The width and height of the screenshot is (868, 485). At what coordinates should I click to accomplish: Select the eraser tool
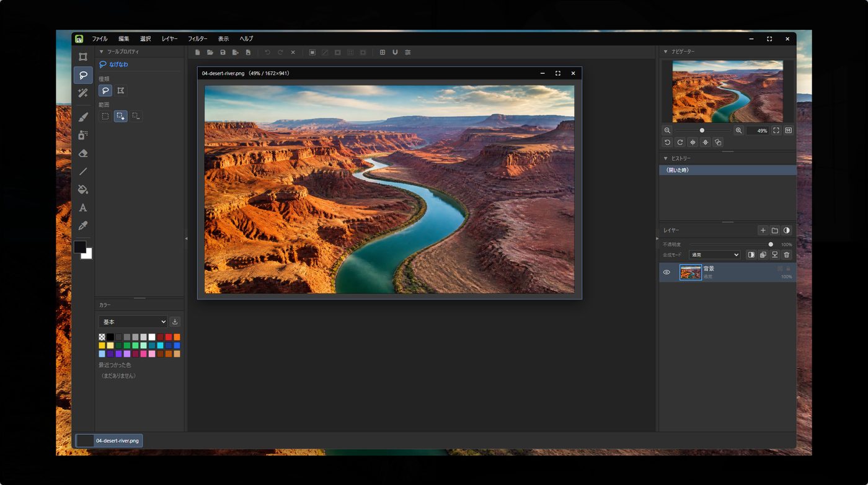pos(83,153)
